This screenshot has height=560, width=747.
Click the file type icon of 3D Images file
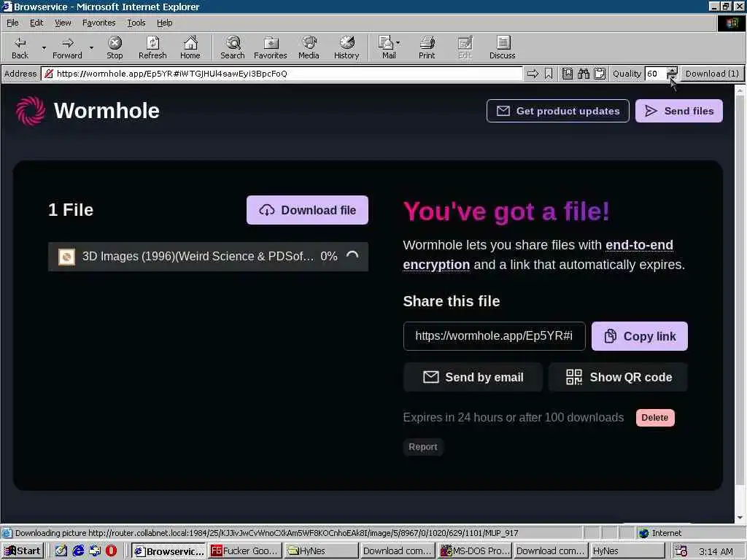(66, 257)
